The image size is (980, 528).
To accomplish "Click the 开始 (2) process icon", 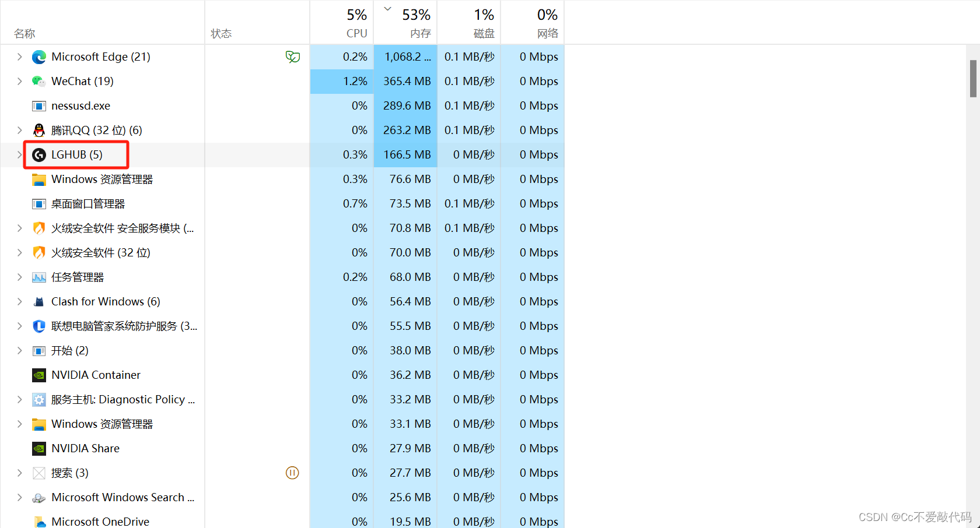I will click(x=39, y=351).
